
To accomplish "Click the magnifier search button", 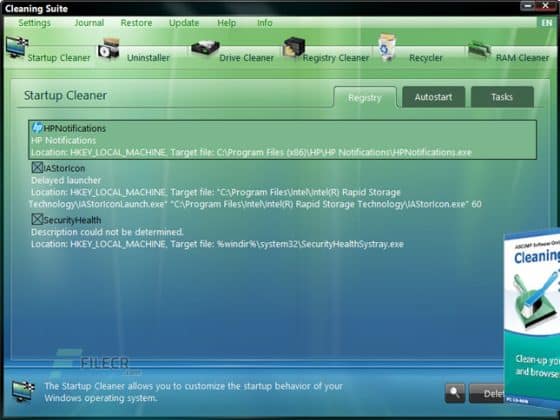I will click(455, 393).
